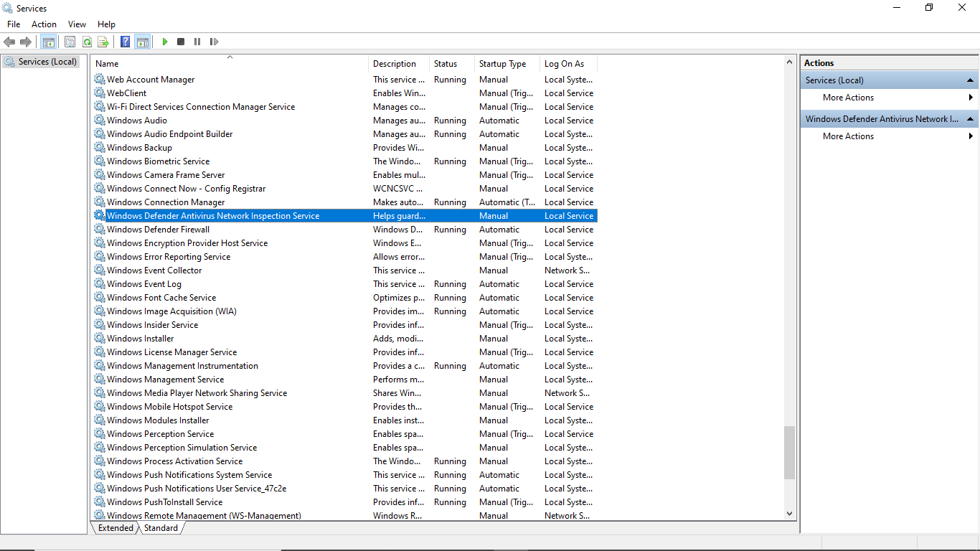Image resolution: width=980 pixels, height=551 pixels.
Task: Switch to the Extended tab
Action: point(116,528)
